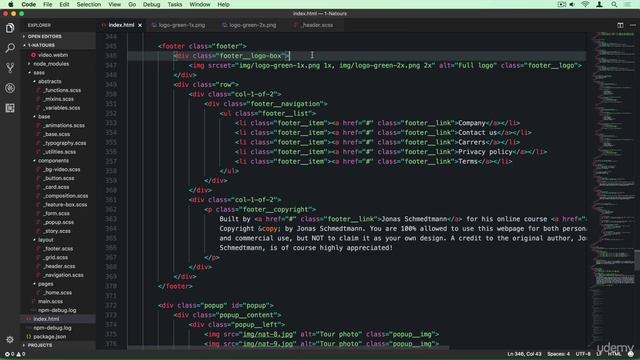Viewport: 640px width, 360px height.
Task: Open _button.scss file
Action: [58, 178]
